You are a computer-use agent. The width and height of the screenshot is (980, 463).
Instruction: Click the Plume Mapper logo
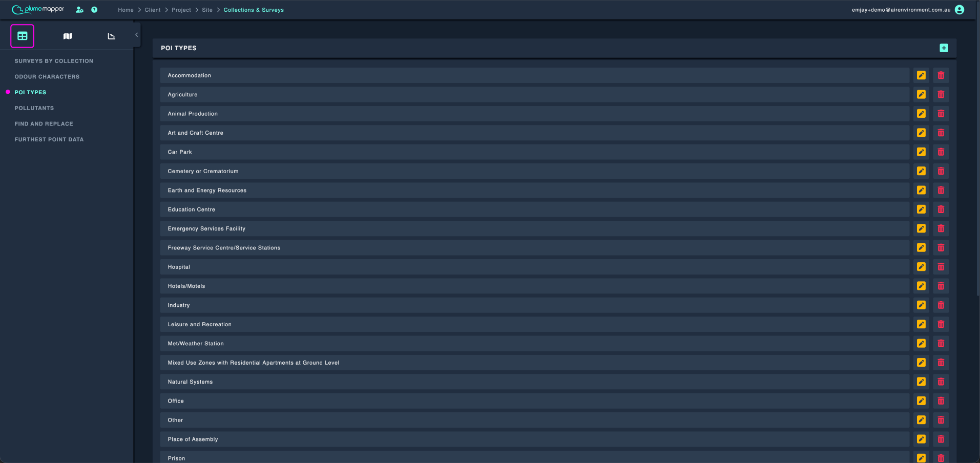tap(38, 9)
